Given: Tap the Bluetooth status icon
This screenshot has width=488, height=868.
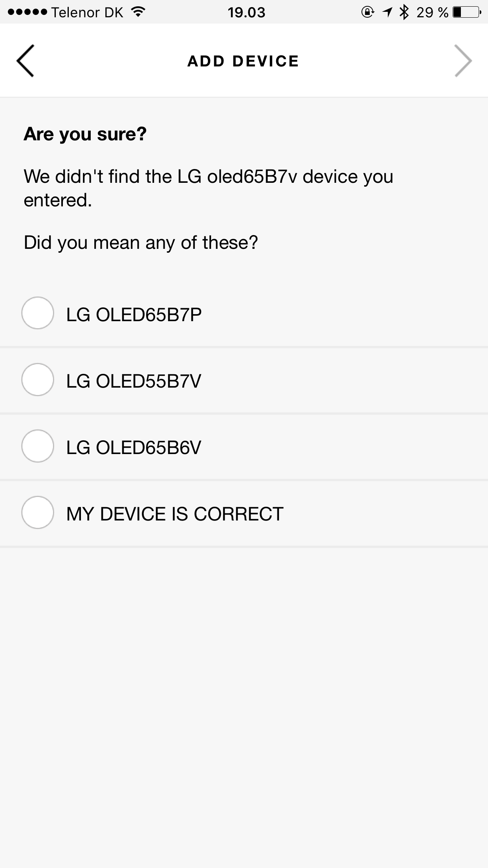Looking at the screenshot, I should coord(404,12).
